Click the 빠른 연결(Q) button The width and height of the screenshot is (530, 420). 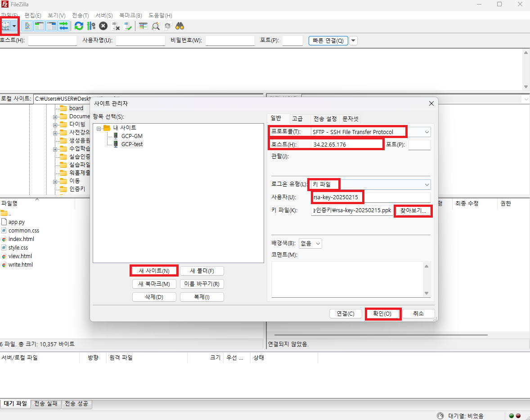point(328,40)
